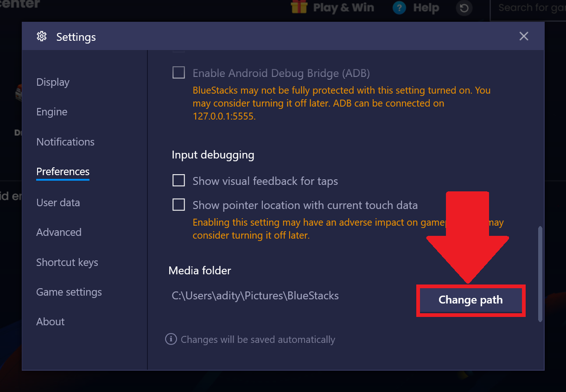This screenshot has width=566, height=392.
Task: Select the User data tab
Action: [x=58, y=202]
